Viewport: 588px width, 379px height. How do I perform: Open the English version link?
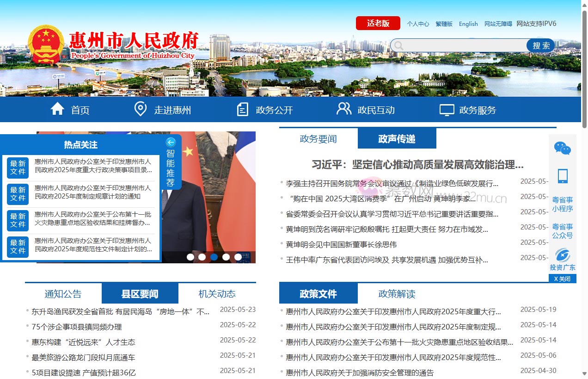468,24
